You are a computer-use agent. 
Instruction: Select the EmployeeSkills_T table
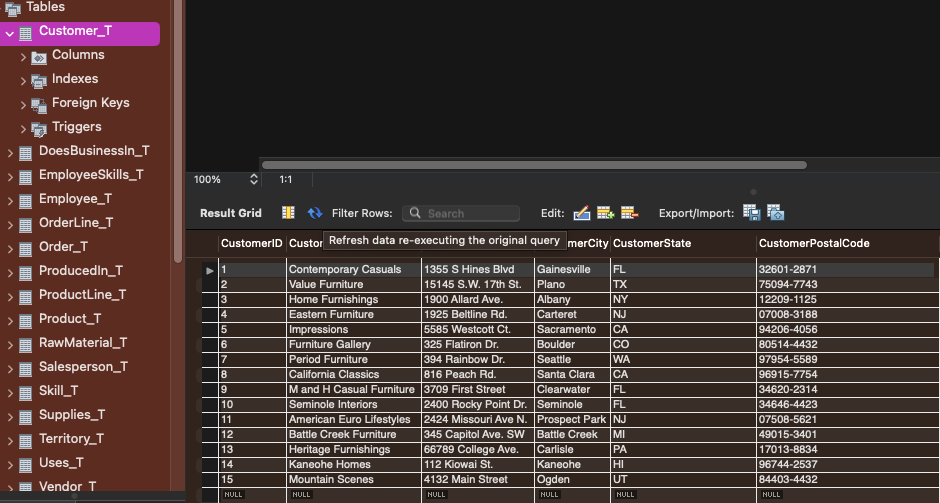click(91, 175)
